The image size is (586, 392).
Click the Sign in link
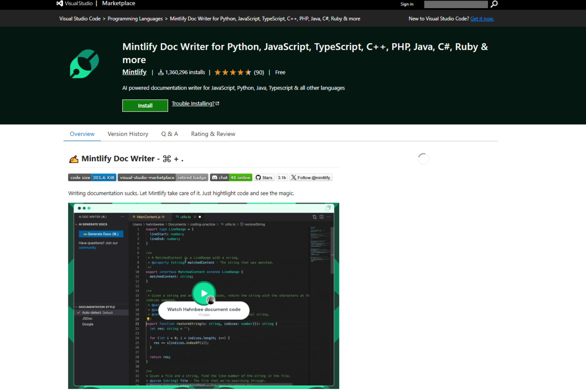coord(407,4)
